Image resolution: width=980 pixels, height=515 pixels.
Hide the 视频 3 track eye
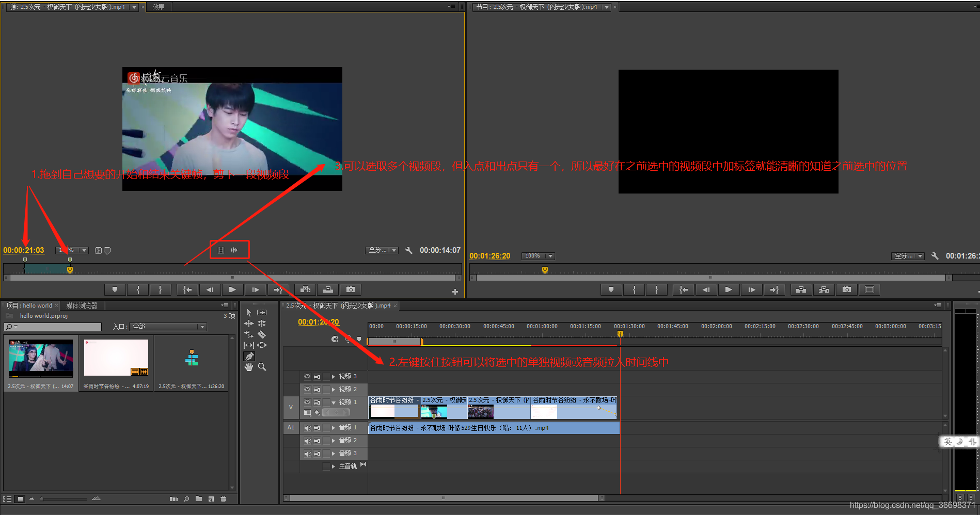[307, 376]
